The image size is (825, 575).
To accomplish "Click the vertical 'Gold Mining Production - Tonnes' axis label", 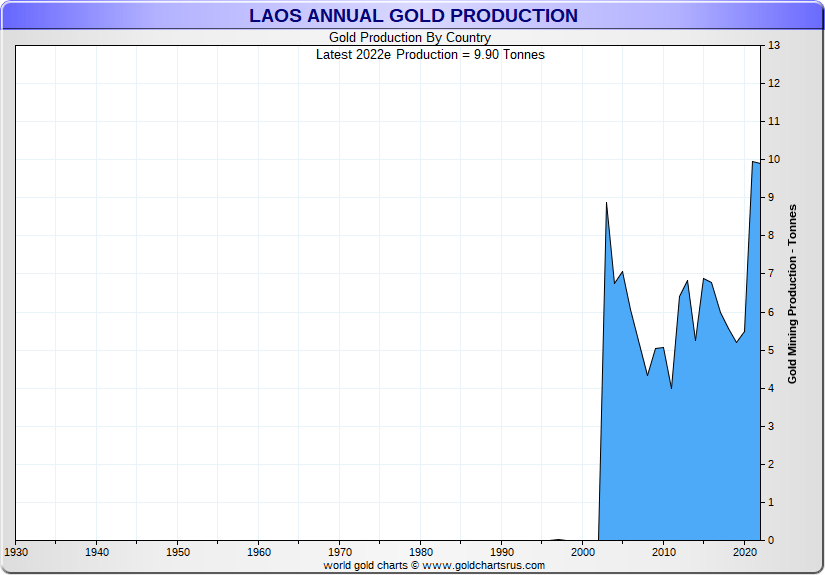I will tap(792, 294).
